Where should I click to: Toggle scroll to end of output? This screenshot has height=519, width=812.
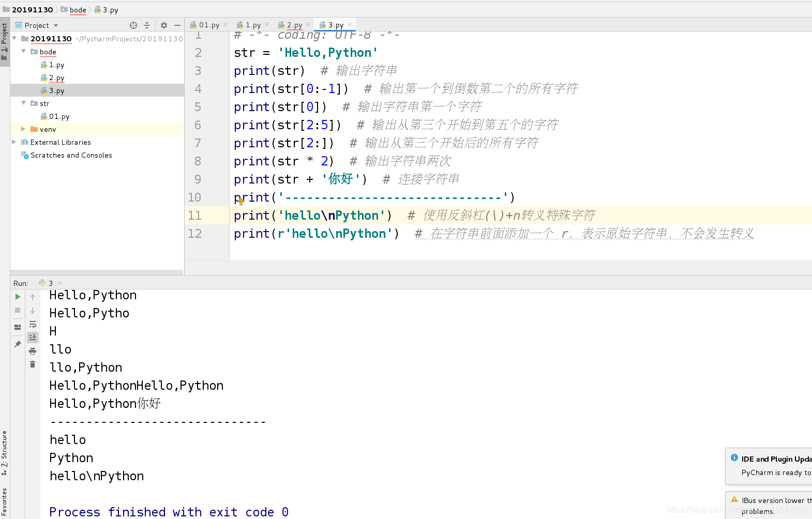pyautogui.click(x=33, y=337)
